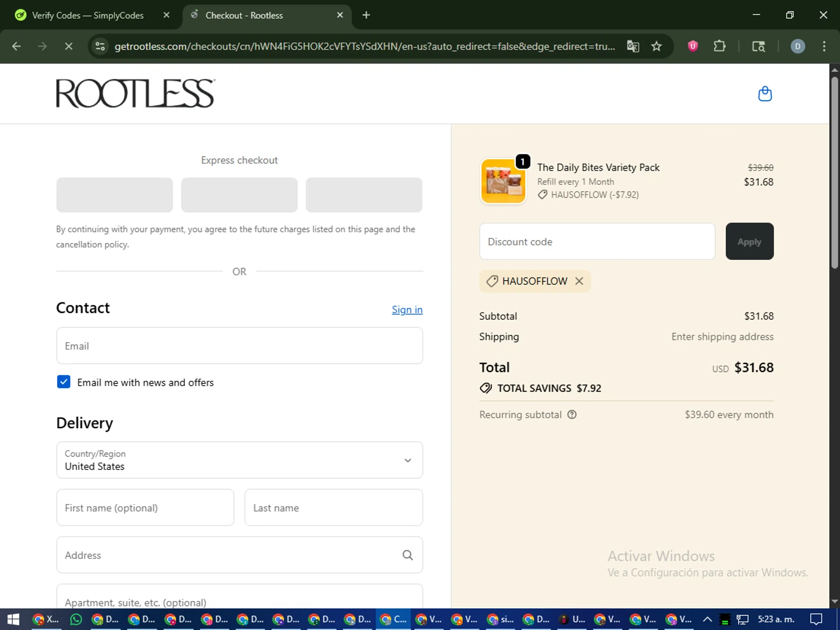Click the middle express checkout button
The width and height of the screenshot is (840, 630).
coord(239,195)
